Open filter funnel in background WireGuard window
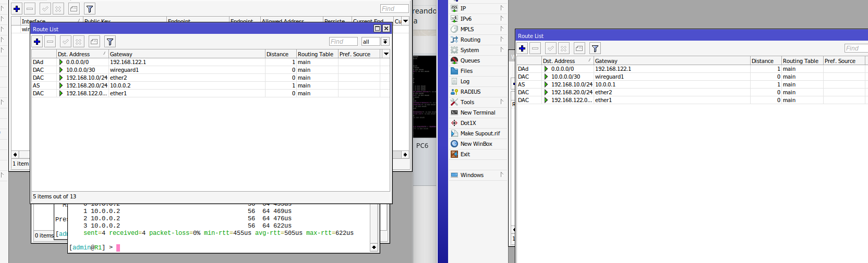Viewport: 868px width, 263px height. coord(89,9)
